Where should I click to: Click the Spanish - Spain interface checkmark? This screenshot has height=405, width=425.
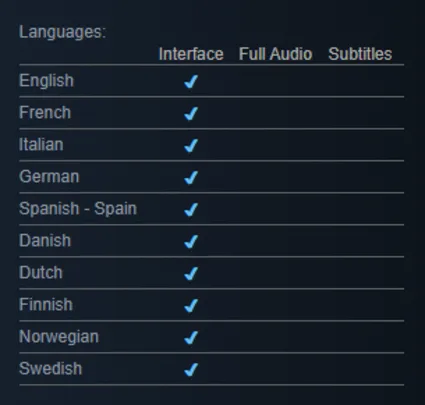pyautogui.click(x=191, y=209)
